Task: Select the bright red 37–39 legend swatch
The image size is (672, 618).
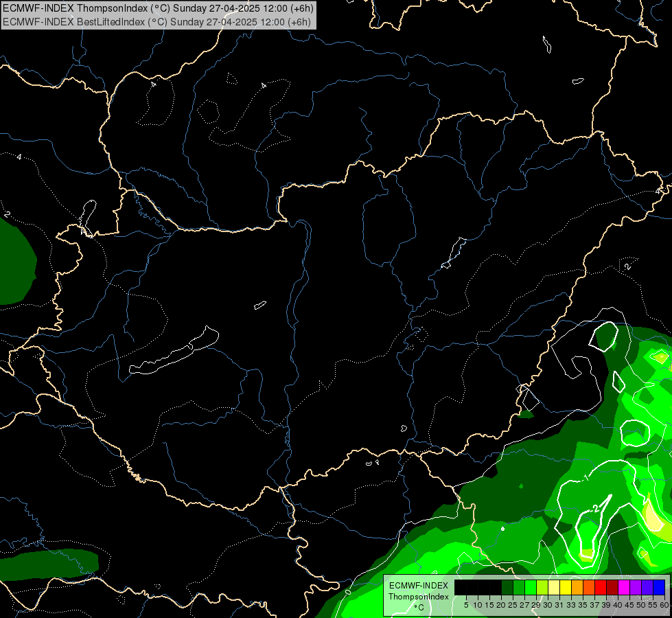Action: click(x=601, y=587)
